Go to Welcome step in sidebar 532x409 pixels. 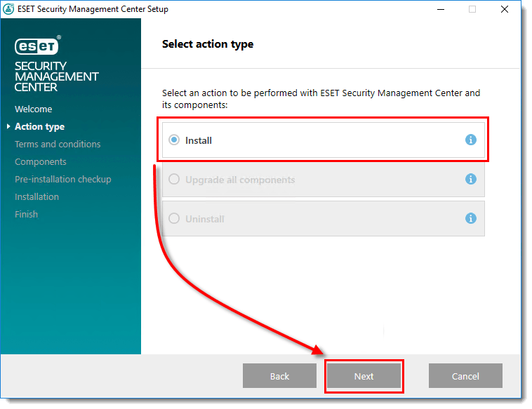pos(33,109)
